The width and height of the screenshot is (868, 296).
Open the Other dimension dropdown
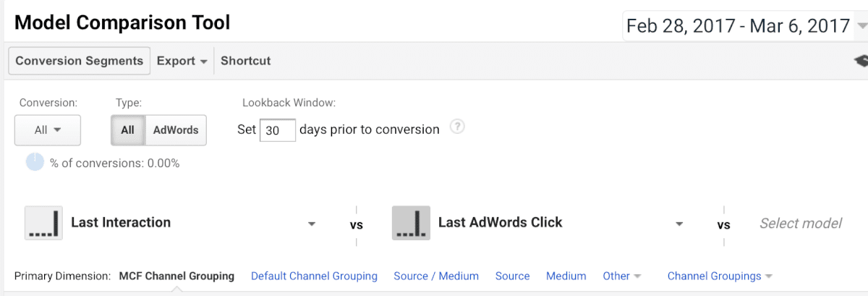[x=622, y=276]
